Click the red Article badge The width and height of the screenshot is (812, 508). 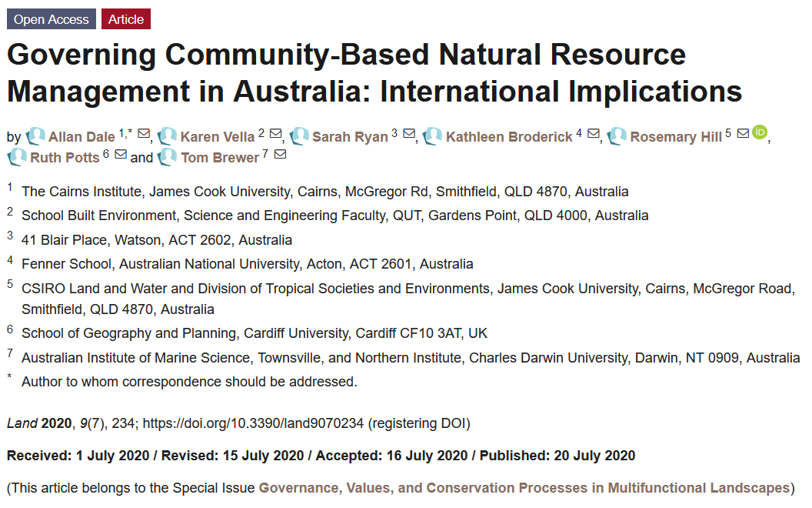(125, 18)
